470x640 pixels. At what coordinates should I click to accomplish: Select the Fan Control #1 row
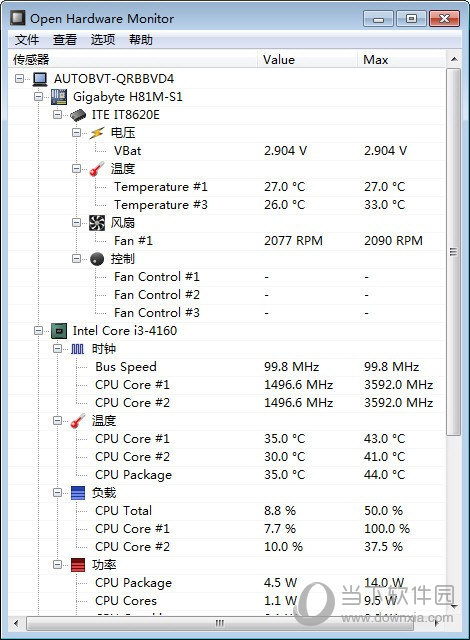226,277
